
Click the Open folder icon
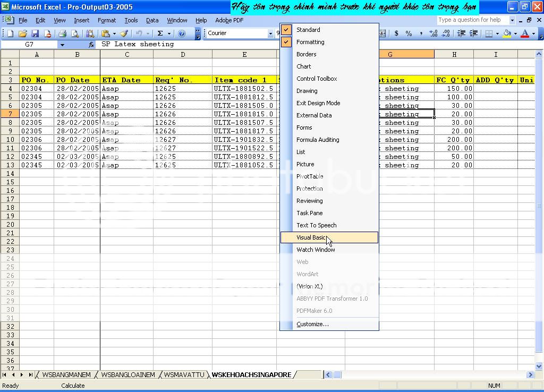tap(22, 33)
